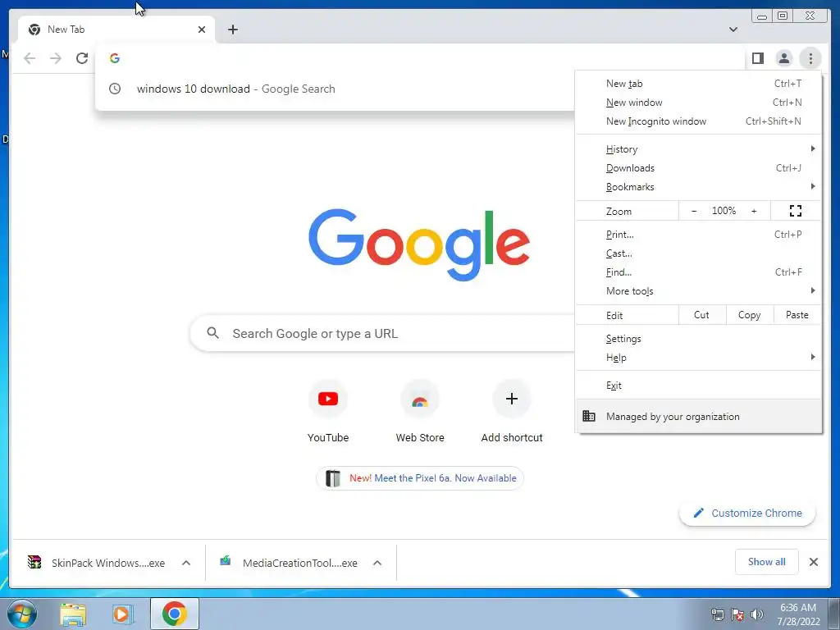Open the Windows Start orb
840x630 pixels.
pyautogui.click(x=22, y=614)
